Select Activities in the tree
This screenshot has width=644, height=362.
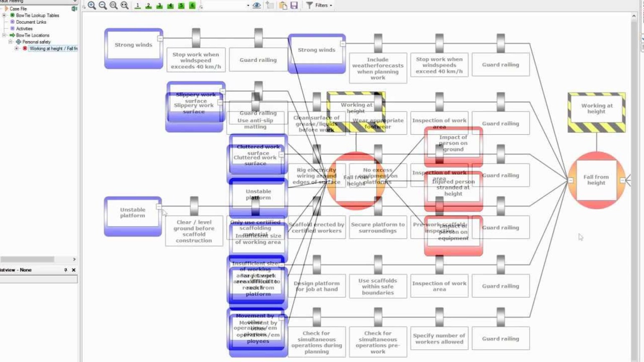pos(24,28)
